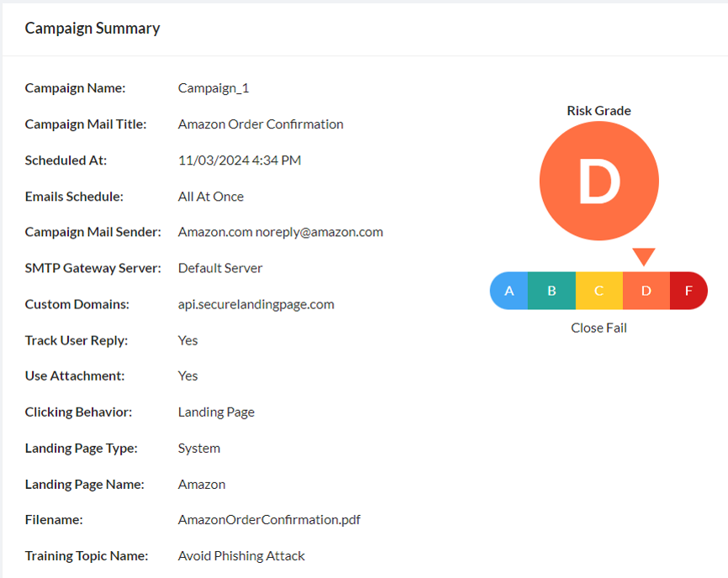728x578 pixels.
Task: Click the Close Fail label
Action: [599, 328]
